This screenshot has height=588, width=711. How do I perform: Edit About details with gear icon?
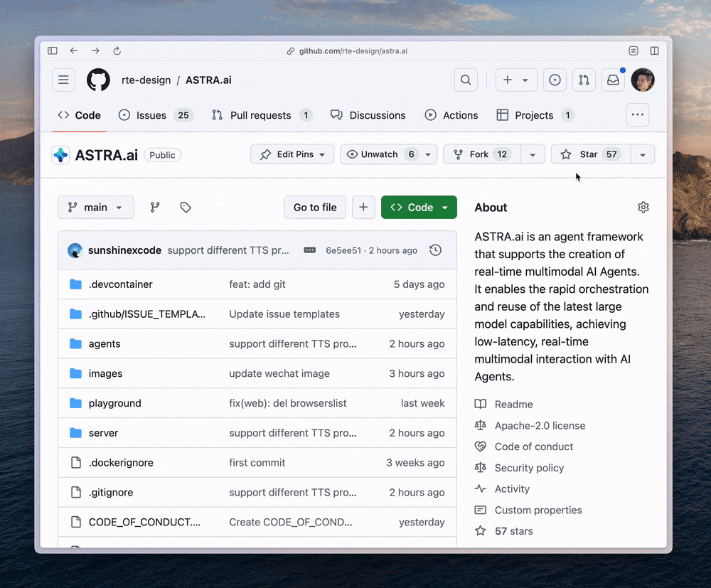click(643, 207)
